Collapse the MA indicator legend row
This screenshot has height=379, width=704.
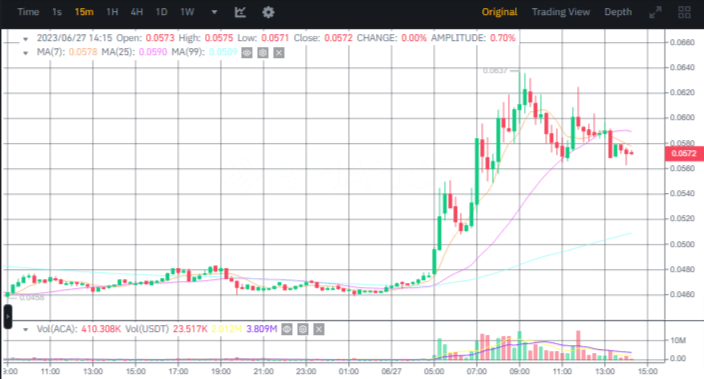coord(26,53)
